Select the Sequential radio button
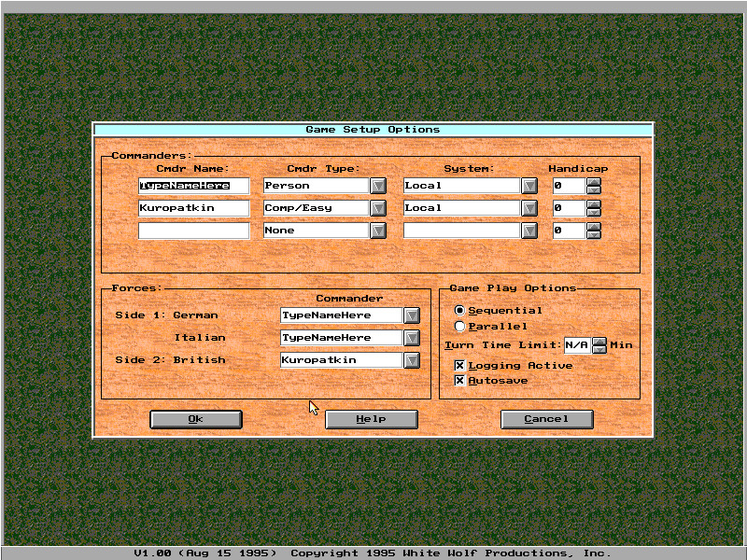 459,311
